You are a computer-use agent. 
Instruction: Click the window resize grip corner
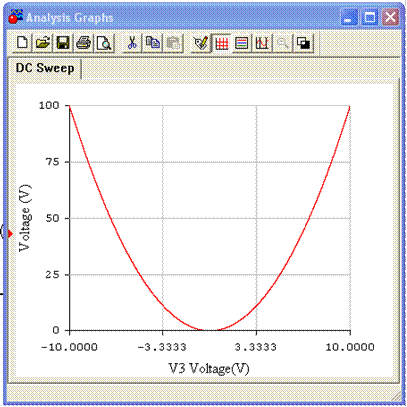click(396, 396)
